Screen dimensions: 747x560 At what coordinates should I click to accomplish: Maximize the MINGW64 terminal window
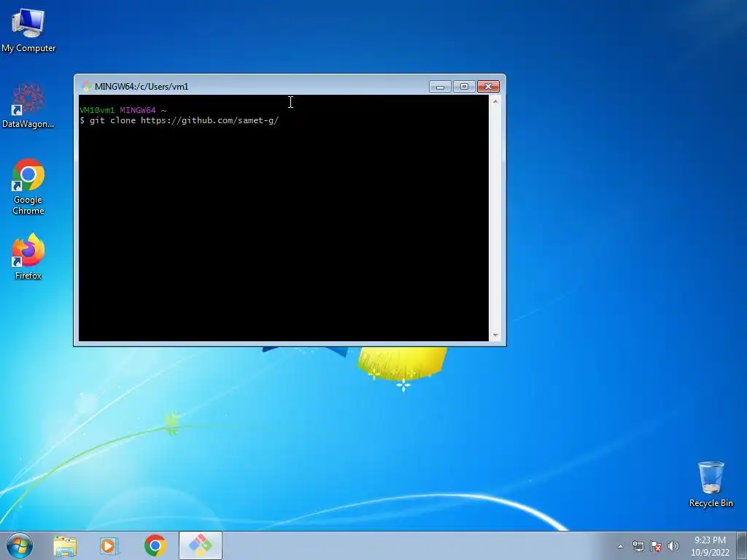(x=464, y=87)
